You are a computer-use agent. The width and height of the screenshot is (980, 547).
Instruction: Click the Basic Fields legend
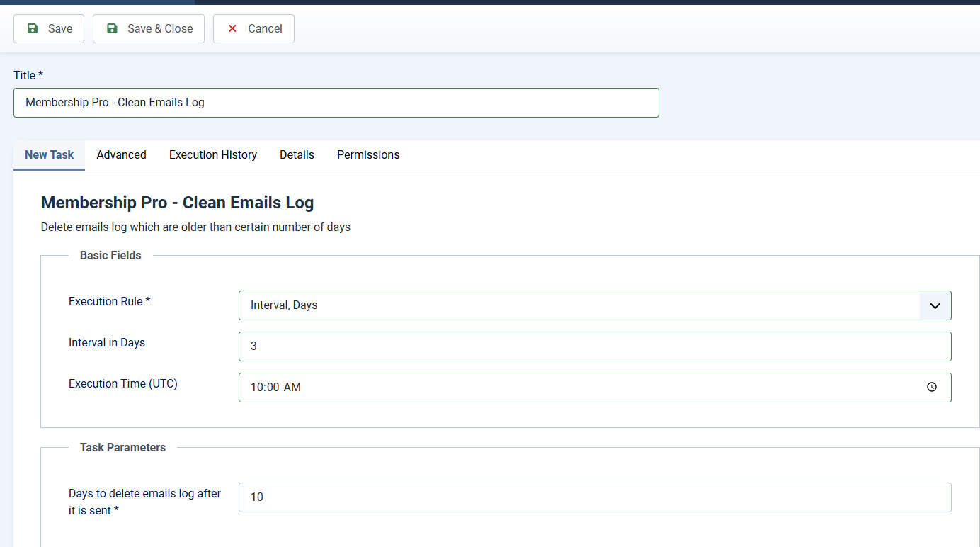[110, 256]
